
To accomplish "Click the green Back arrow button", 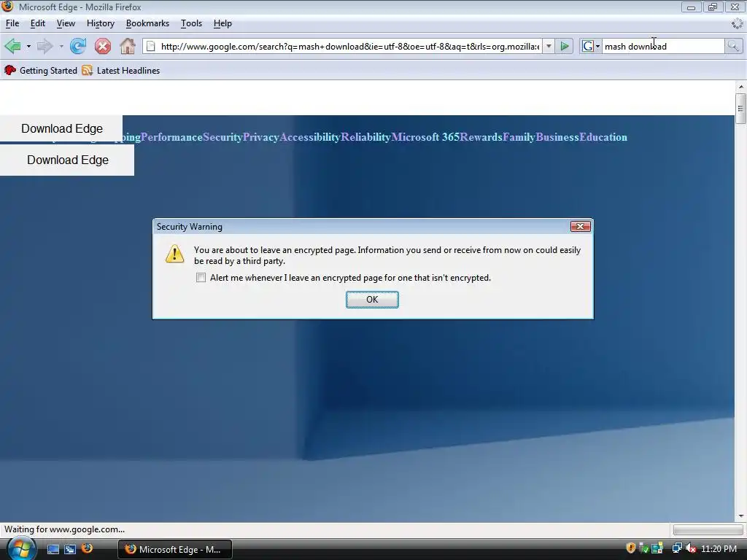I will click(12, 46).
